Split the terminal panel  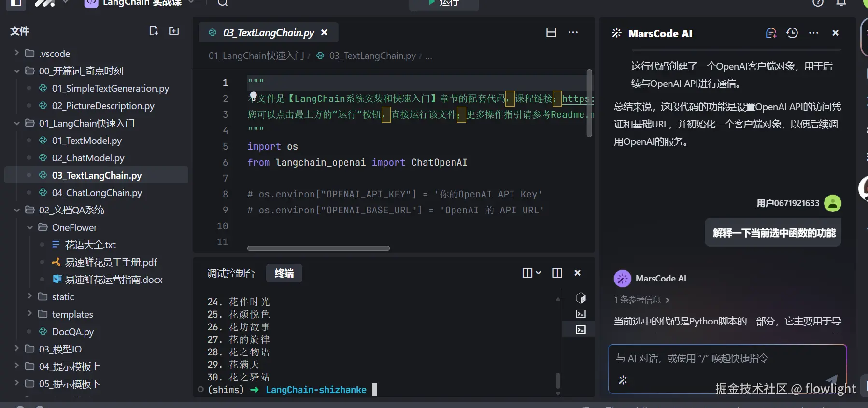557,273
